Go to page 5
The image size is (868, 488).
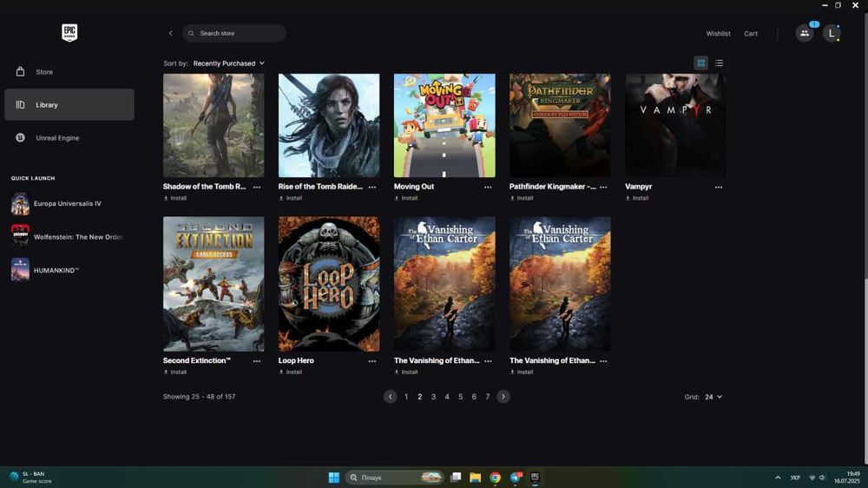point(461,397)
